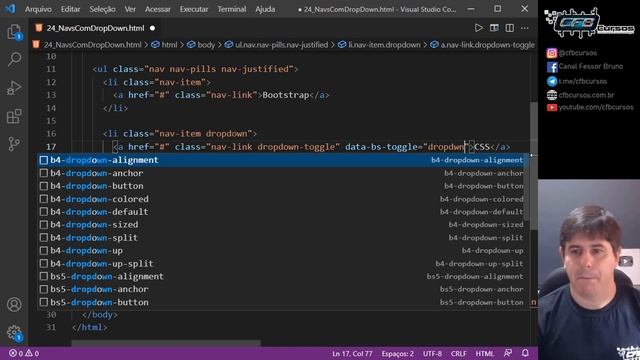Click the body breadcrumb
640x360 pixels.
tap(201, 45)
